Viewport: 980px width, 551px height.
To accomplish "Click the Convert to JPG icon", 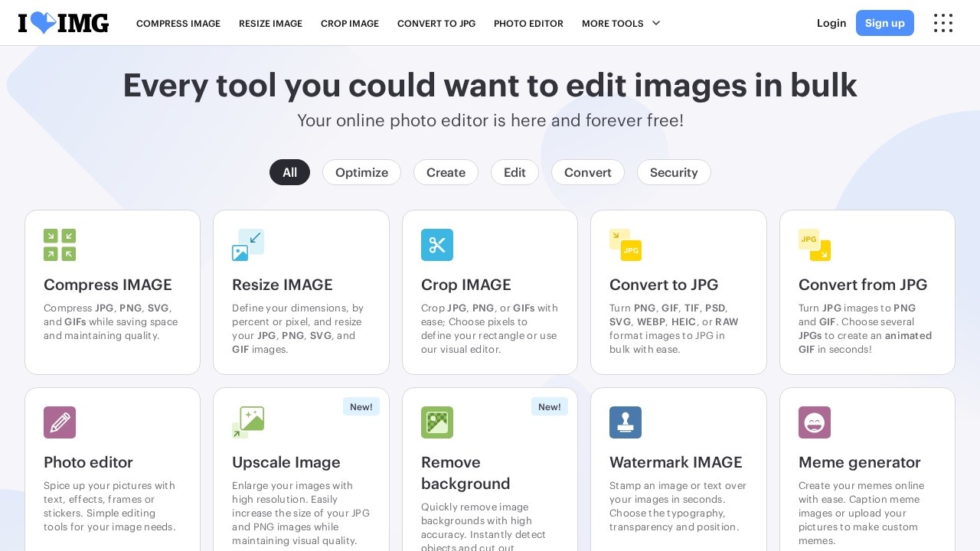I will 626,245.
